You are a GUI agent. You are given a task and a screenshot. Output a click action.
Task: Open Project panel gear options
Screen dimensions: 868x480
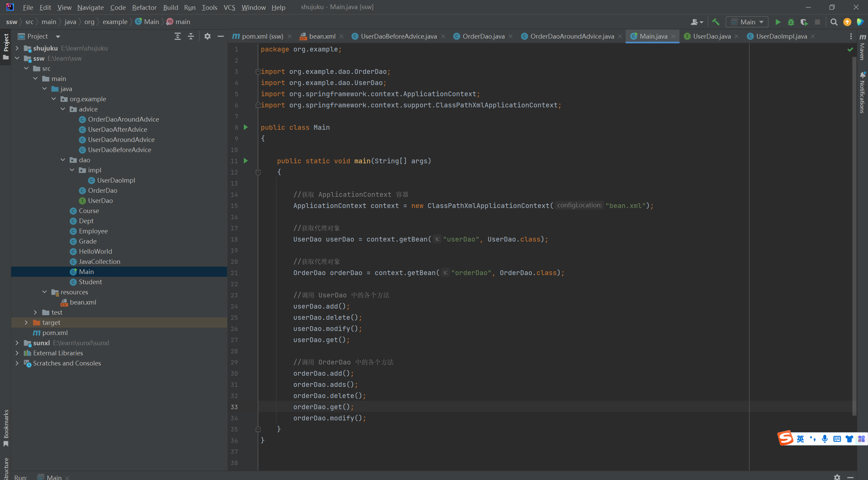208,36
